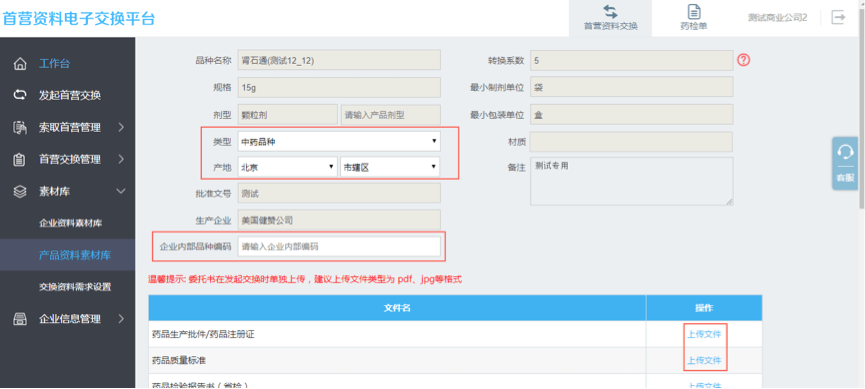This screenshot has height=389, width=865.
Task: Expand the 企业信息管理 submenu chevron
Action: (x=121, y=318)
